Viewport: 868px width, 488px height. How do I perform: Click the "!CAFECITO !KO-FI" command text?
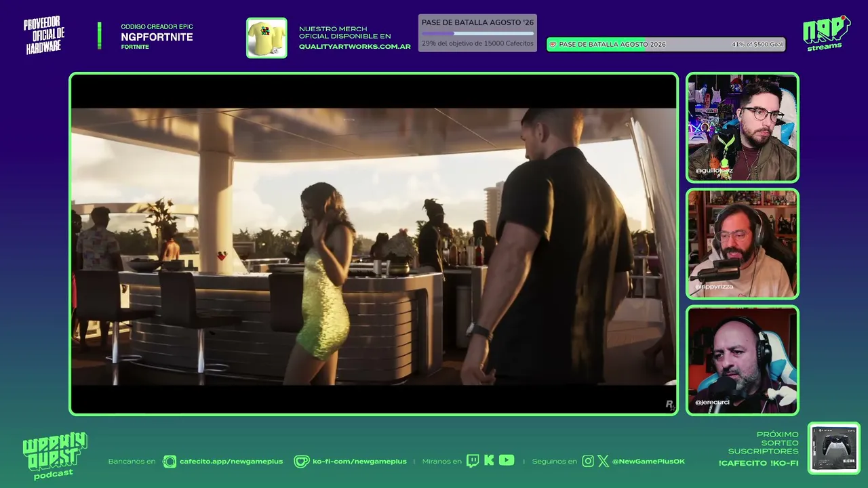(x=759, y=464)
